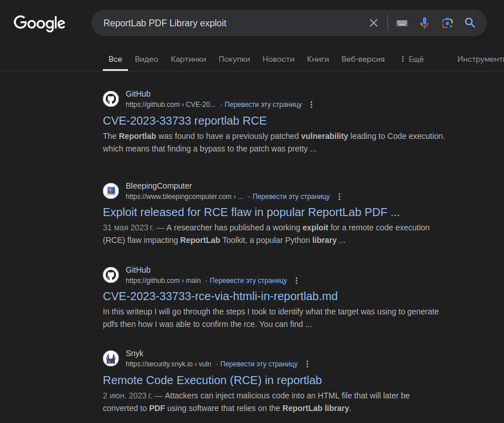Open the Инструменты tools option
This screenshot has width=504, height=423.
[481, 59]
